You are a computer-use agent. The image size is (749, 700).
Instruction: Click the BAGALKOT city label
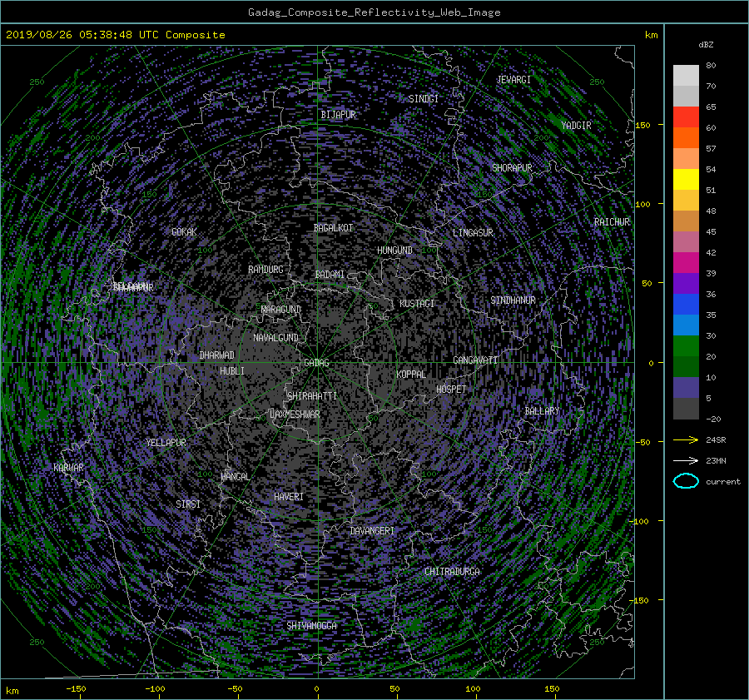tap(333, 228)
